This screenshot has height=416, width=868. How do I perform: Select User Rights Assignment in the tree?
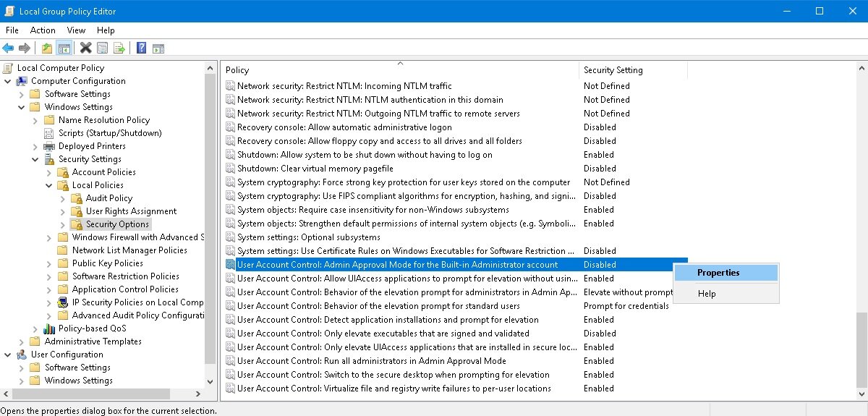(x=131, y=211)
